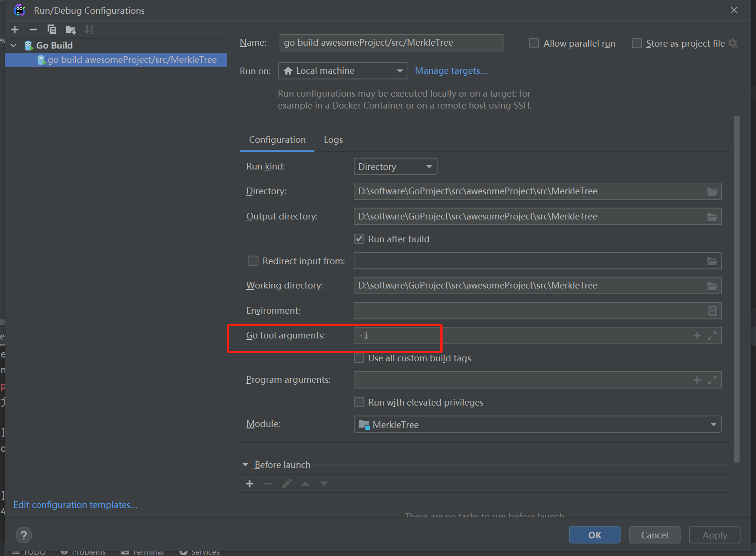This screenshot has height=556, width=756.
Task: Collapse the Go Build tree node
Action: 14,45
